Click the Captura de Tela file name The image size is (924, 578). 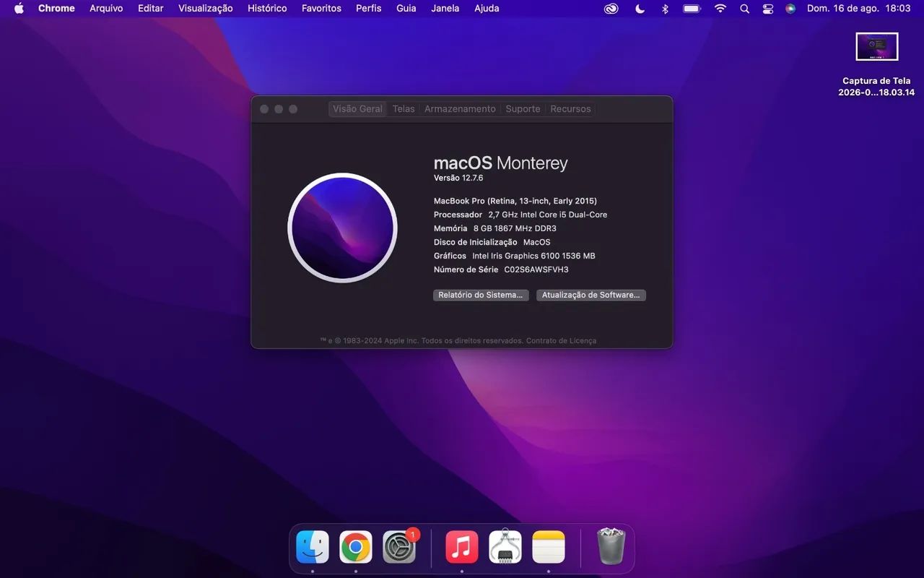(x=876, y=87)
